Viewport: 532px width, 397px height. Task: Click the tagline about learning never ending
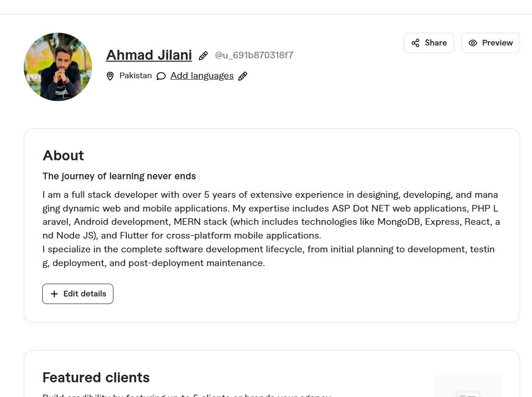[x=119, y=176]
